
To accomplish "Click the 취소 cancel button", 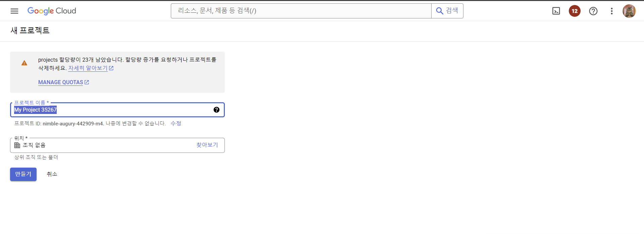I will [52, 174].
